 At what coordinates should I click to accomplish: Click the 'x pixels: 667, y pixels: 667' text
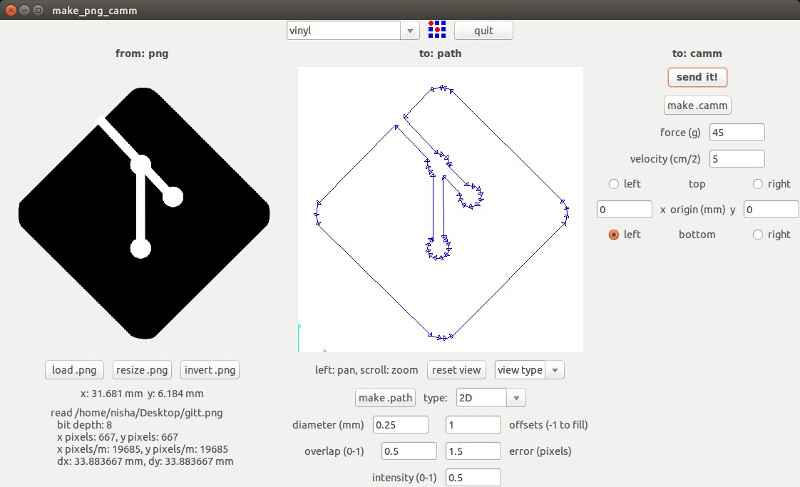click(x=117, y=437)
